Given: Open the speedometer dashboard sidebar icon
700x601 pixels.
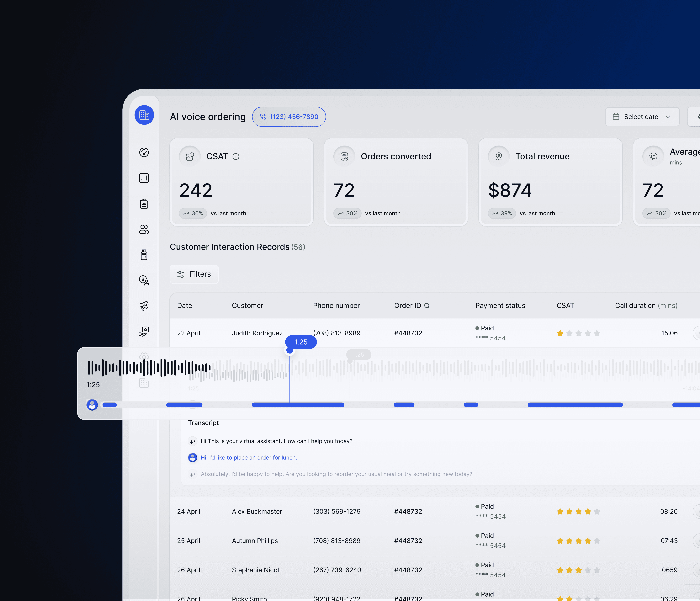Looking at the screenshot, I should tap(144, 152).
